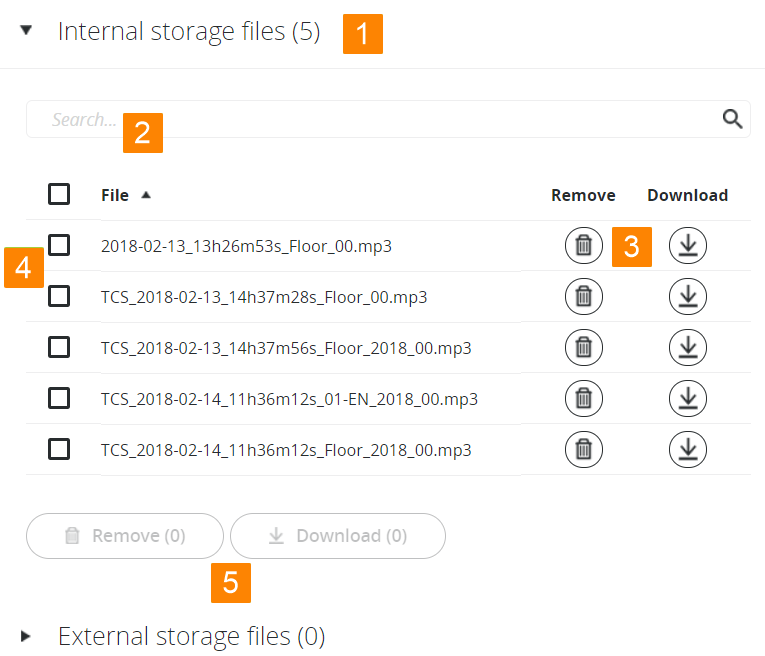This screenshot has width=765, height=656.
Task: Click trash icon for TCS_2018-02-14_11h36m12s_Floor_2018_00.mp3
Action: (x=584, y=449)
